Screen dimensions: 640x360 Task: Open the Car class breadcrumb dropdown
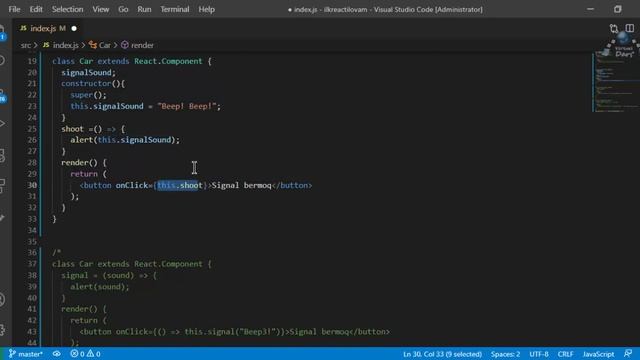(x=100, y=45)
